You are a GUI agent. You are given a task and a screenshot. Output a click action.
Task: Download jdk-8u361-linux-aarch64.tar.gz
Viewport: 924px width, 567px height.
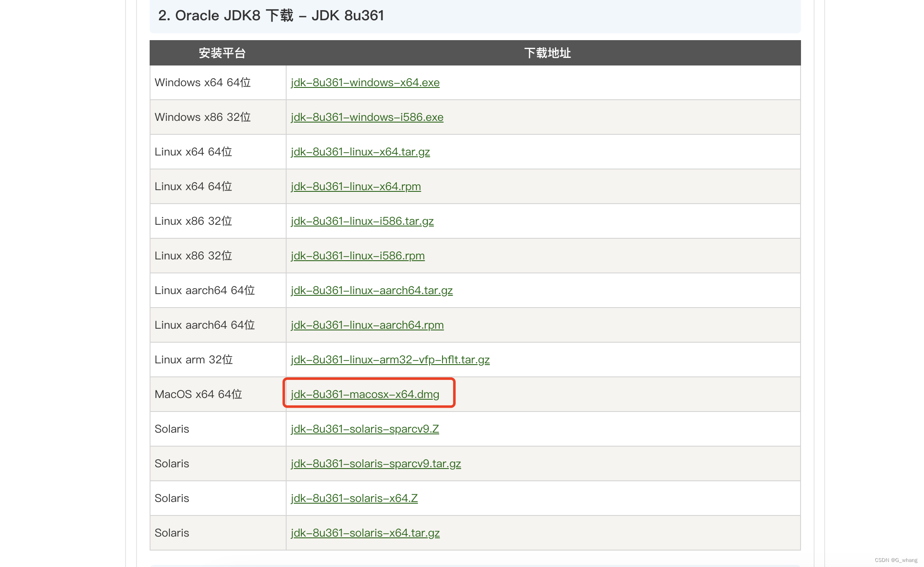[x=371, y=290]
